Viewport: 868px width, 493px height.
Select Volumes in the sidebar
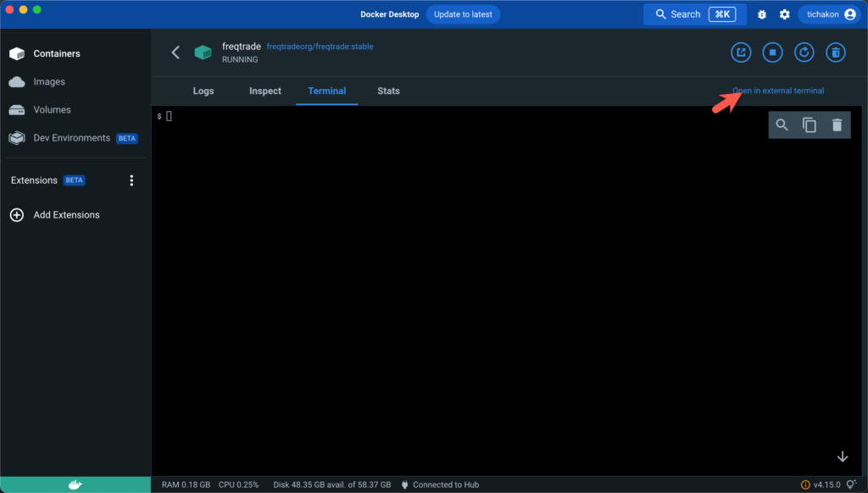(52, 109)
